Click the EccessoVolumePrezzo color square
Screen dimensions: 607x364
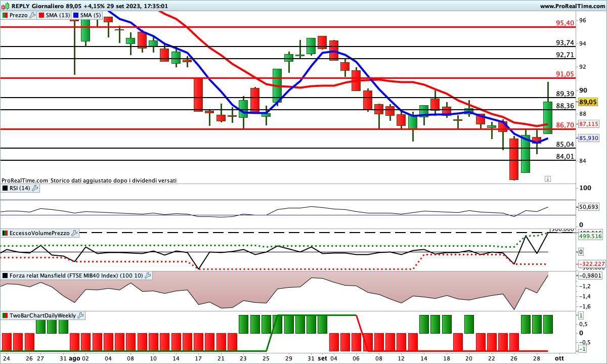click(5, 233)
